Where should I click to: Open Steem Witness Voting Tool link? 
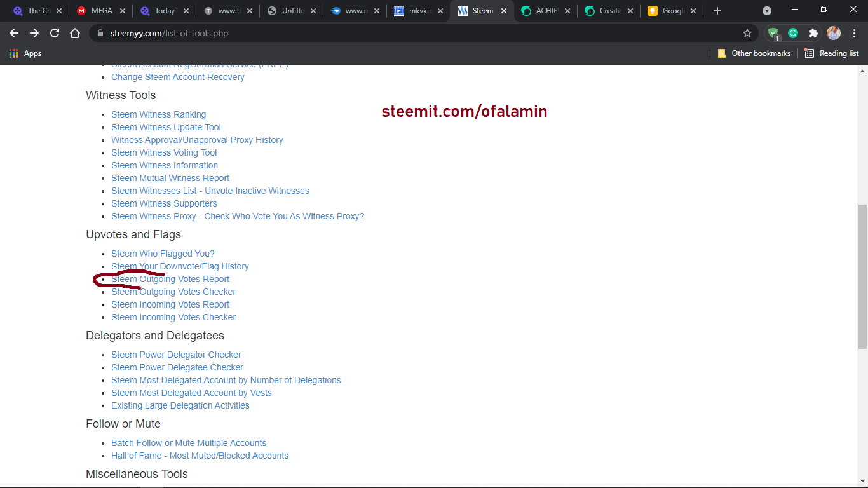point(164,152)
